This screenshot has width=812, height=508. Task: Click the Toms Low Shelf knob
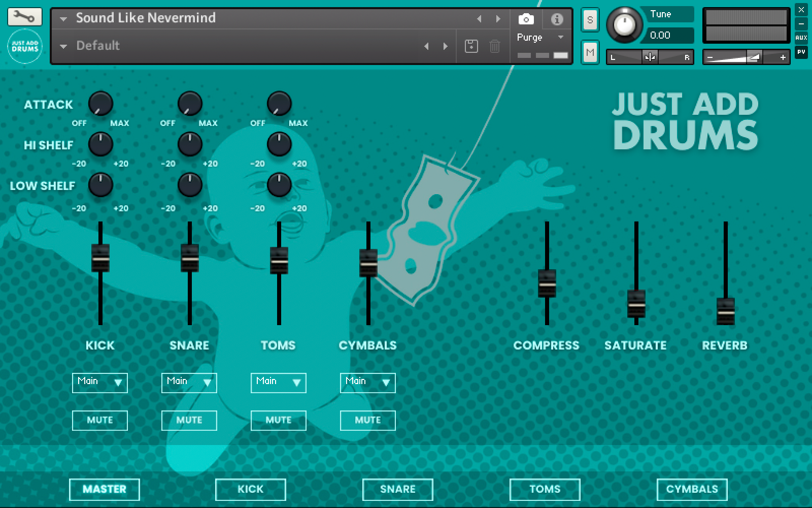[279, 185]
